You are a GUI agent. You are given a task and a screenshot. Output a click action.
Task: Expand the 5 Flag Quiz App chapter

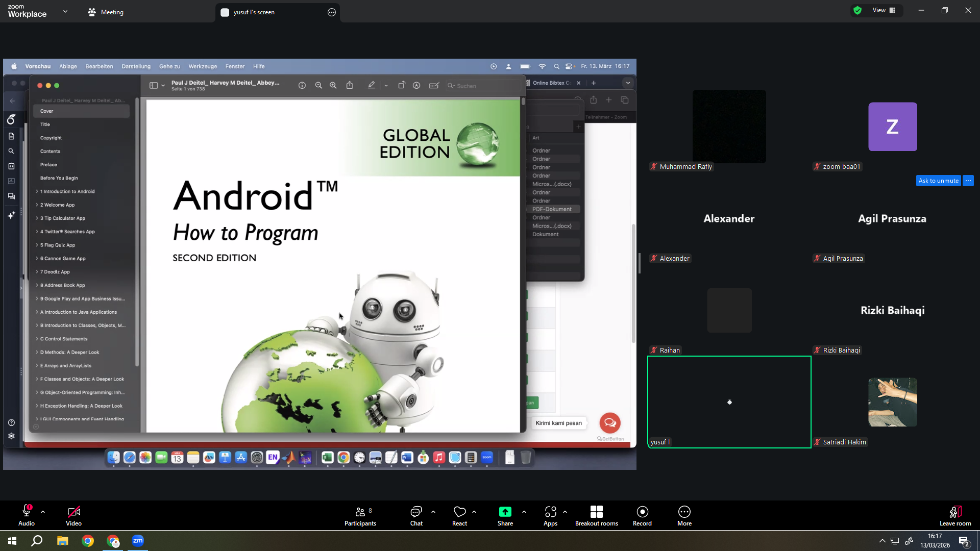pos(37,245)
